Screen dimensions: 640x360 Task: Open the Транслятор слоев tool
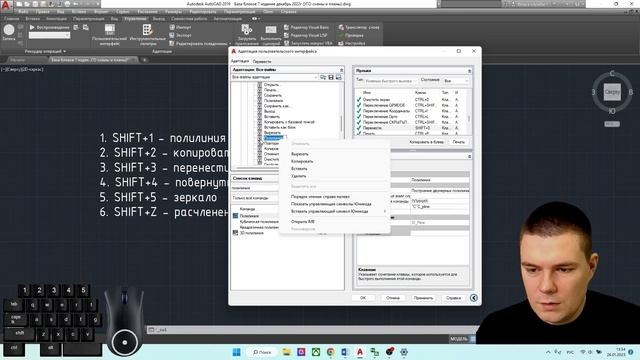(359, 27)
